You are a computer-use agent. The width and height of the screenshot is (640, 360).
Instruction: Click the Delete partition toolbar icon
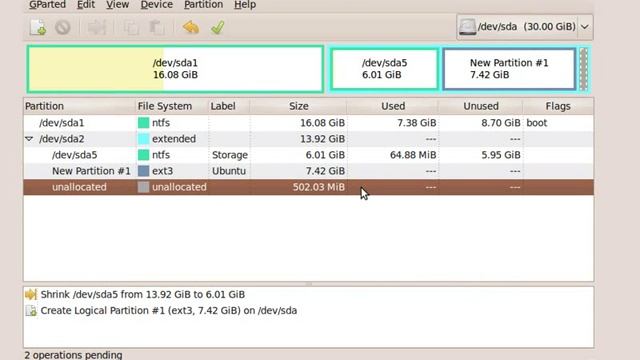pyautogui.click(x=63, y=27)
